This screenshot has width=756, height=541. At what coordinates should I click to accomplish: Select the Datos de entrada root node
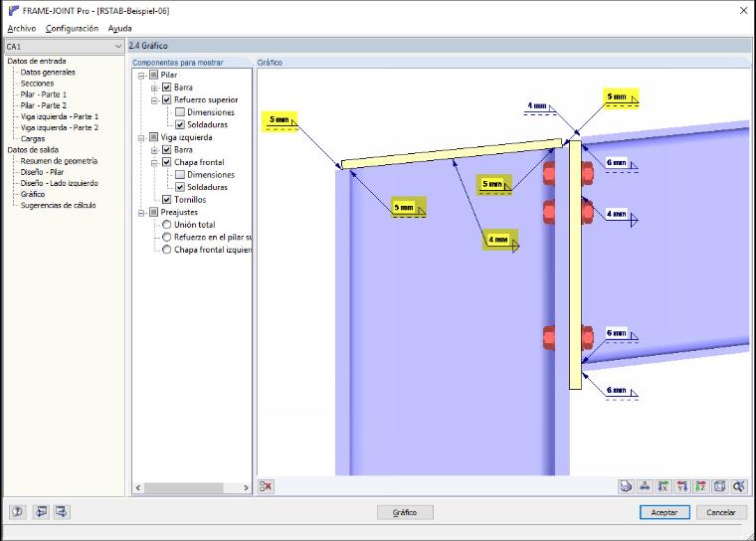point(37,62)
